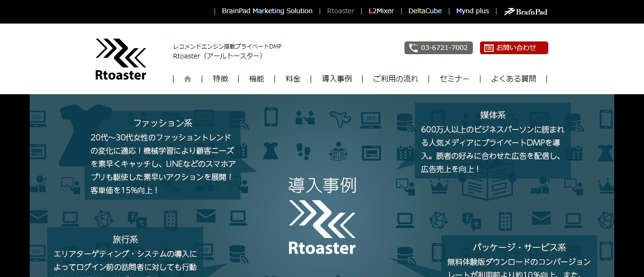
Task: Click the 客単価を15%向上！ text line
Action: click(125, 190)
